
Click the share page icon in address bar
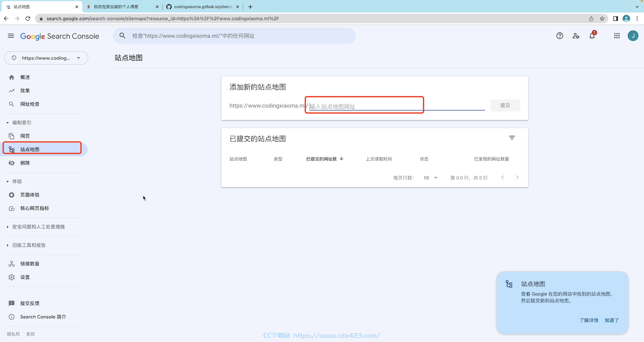(x=591, y=19)
